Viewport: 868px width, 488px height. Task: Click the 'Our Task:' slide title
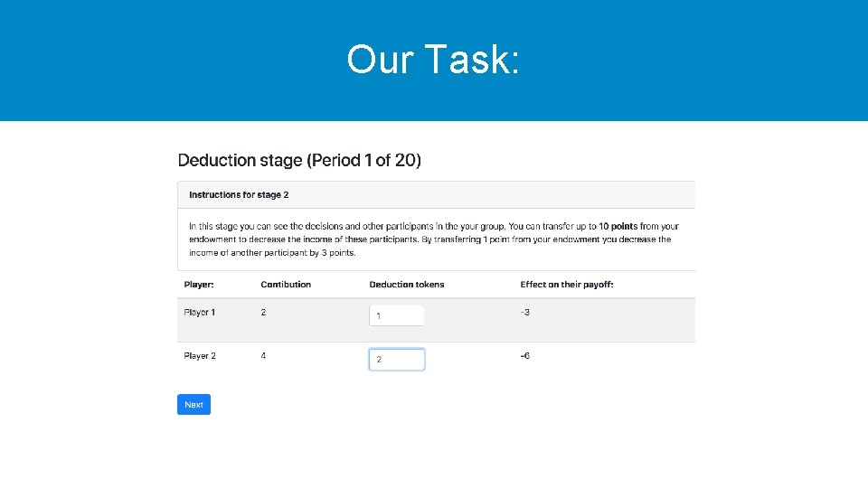[x=433, y=60]
